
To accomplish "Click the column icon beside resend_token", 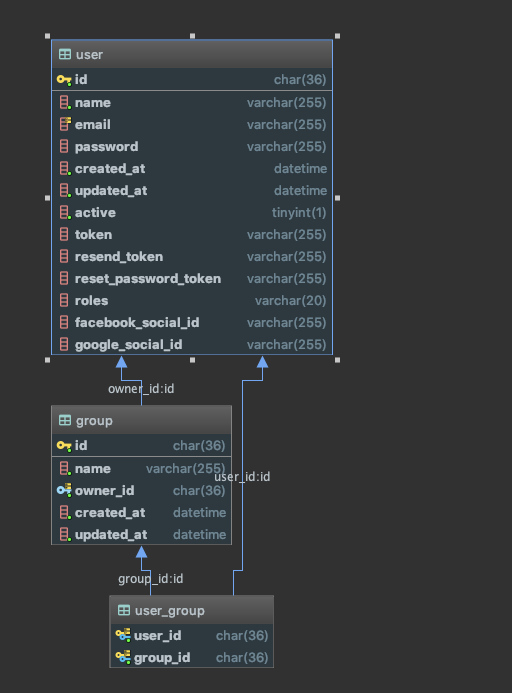I will coord(64,256).
